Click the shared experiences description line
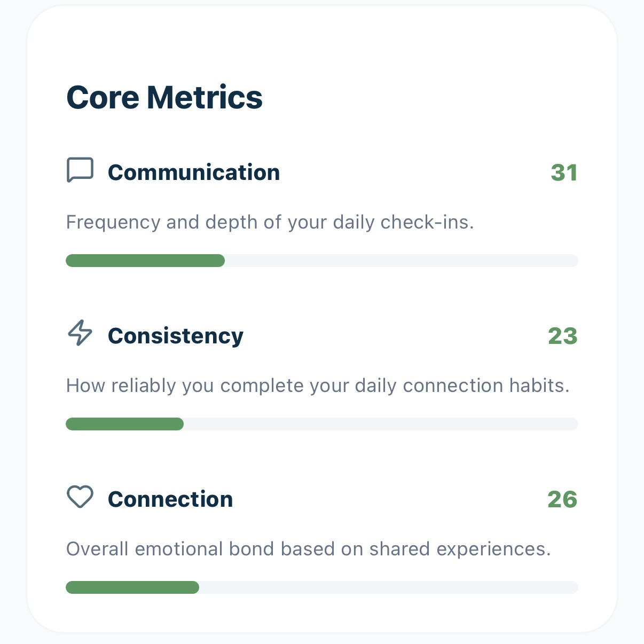Viewport: 644px width, 644px height. coord(309,548)
